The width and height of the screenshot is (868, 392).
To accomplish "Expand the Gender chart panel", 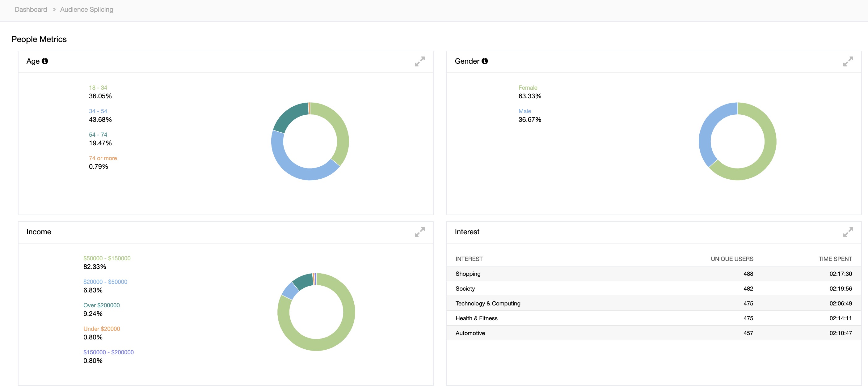I will pyautogui.click(x=848, y=62).
